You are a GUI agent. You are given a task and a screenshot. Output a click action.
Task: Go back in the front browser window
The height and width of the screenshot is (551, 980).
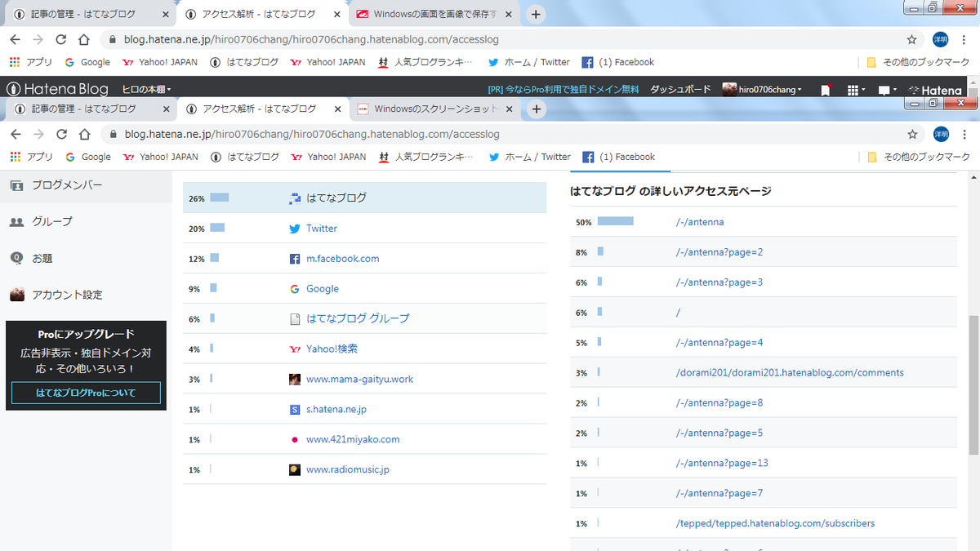tap(16, 134)
